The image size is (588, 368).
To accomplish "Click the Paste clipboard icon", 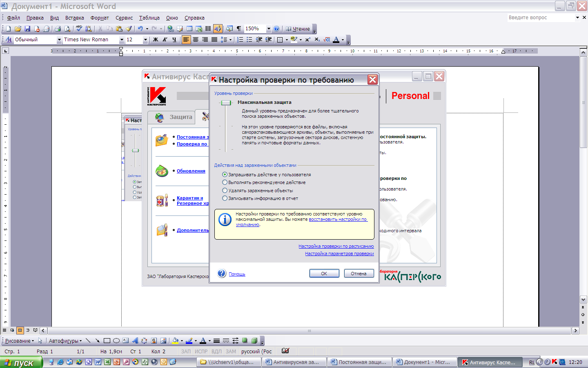I will pos(119,29).
